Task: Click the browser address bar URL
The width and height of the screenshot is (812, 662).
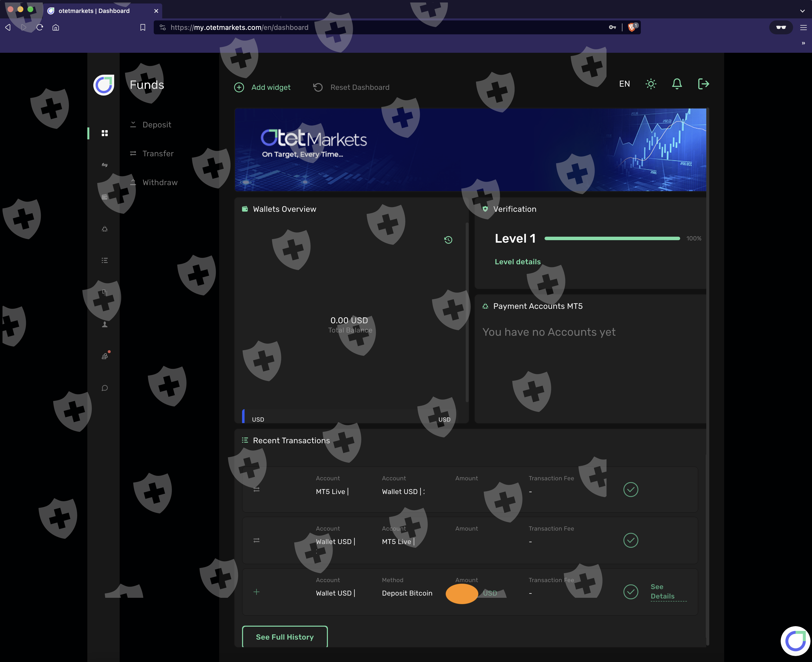Action: (239, 27)
